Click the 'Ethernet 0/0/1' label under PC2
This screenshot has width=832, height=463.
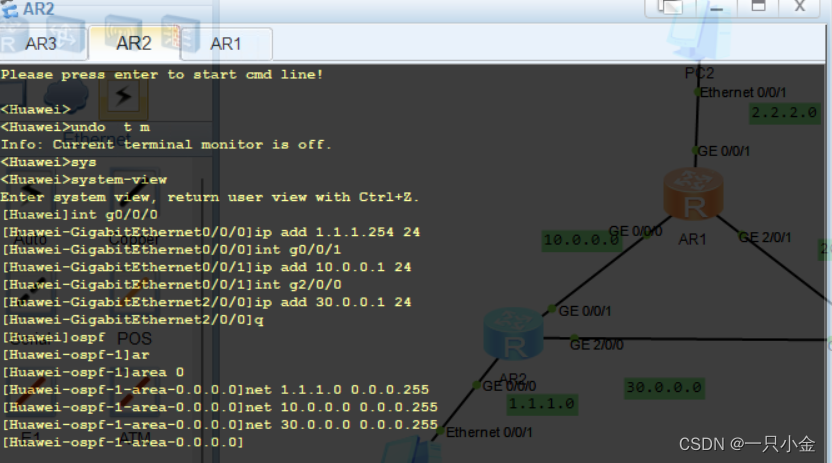click(x=743, y=93)
